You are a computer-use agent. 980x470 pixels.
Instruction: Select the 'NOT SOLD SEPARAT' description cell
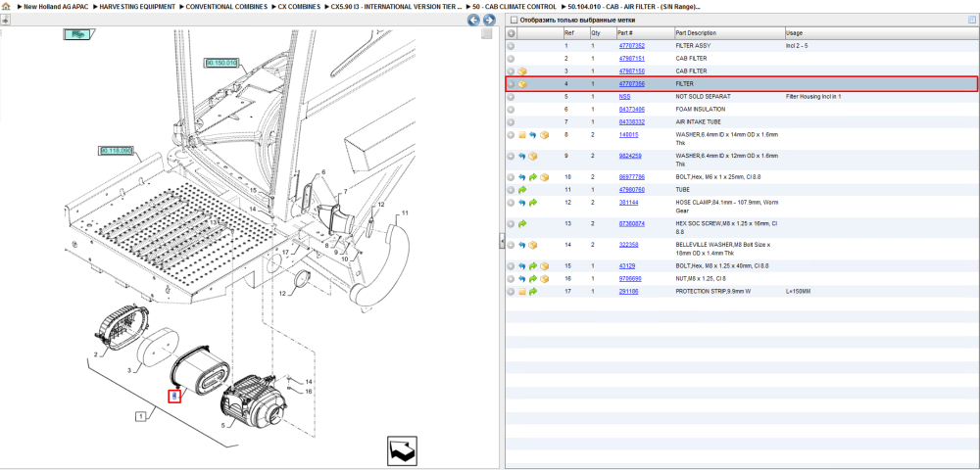[x=703, y=97]
